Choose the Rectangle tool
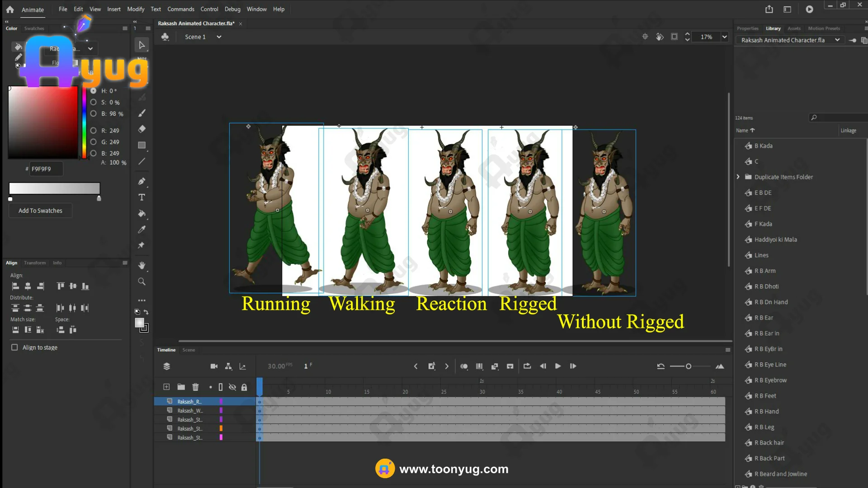868x488 pixels. pos(142,145)
